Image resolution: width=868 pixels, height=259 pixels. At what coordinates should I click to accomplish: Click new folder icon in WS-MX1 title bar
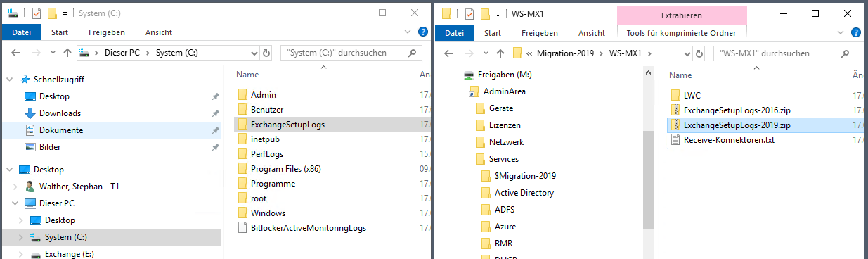pos(484,13)
